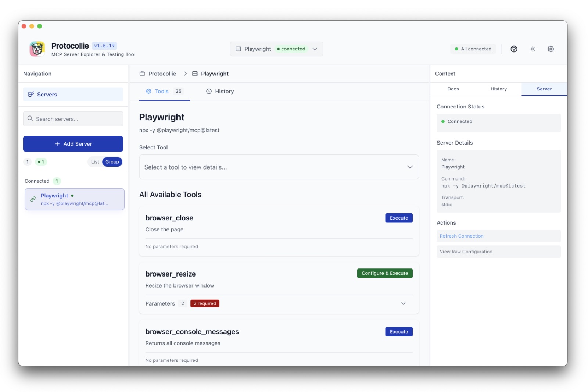The width and height of the screenshot is (588, 392).
Task: Open the center History tab
Action: 220,91
